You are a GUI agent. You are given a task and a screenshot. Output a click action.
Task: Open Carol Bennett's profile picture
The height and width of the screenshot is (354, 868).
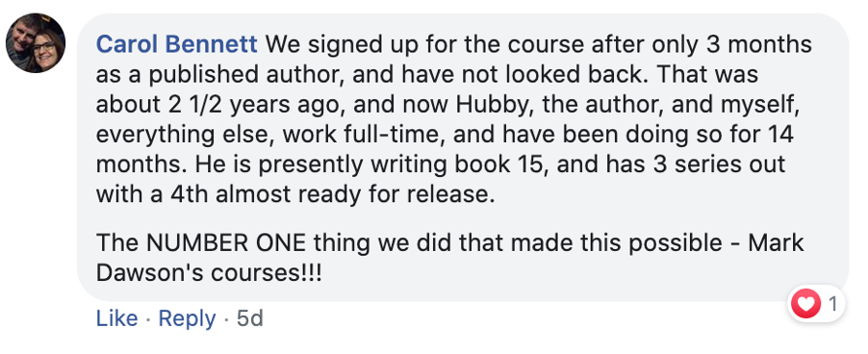click(x=36, y=43)
